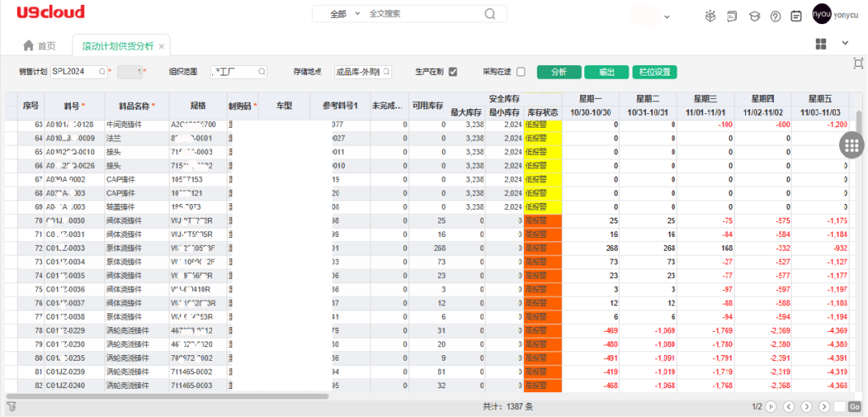Click the 11/03-11/03 date header
The image size is (868, 417).
click(819, 112)
